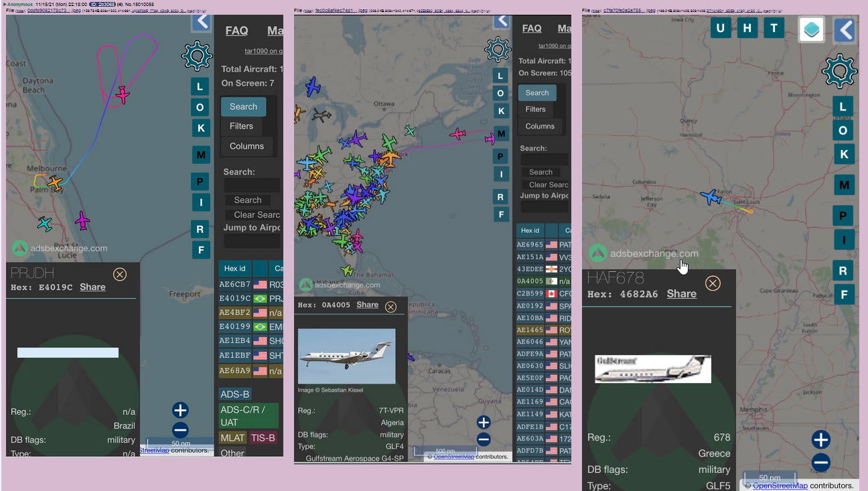Viewport: 868px width, 491px height.
Task: Open Filters tab in middle sidebar
Action: [535, 109]
